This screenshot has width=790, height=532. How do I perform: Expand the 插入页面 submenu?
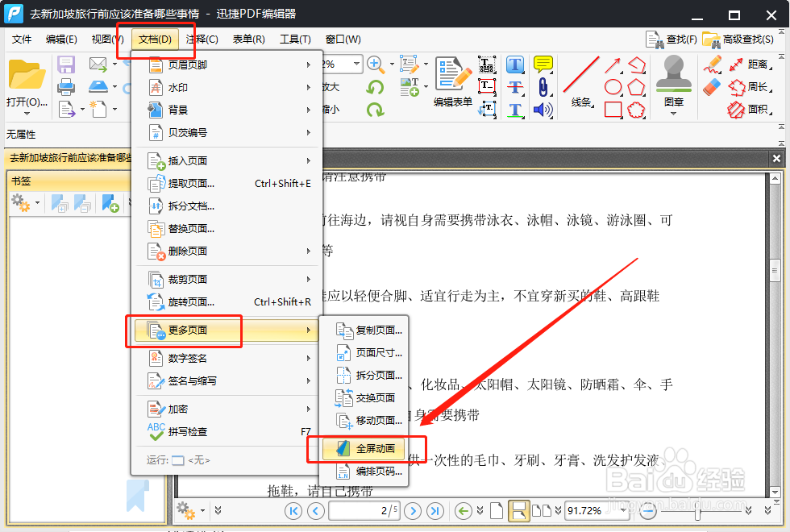[227, 160]
